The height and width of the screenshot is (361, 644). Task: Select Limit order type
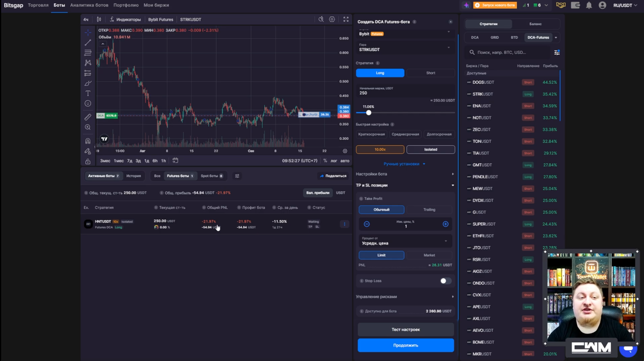click(x=382, y=255)
